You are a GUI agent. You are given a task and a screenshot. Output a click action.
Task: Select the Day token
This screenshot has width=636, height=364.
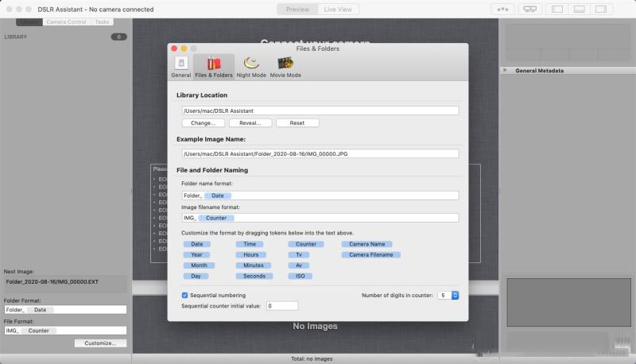pos(196,276)
